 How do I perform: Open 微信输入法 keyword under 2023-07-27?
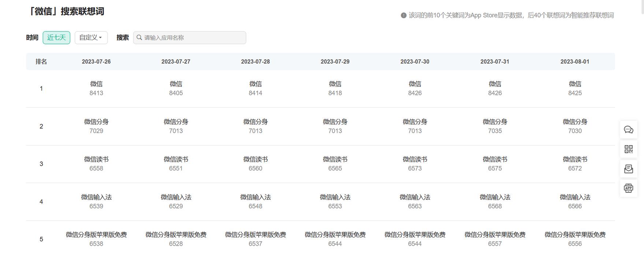coord(176,197)
